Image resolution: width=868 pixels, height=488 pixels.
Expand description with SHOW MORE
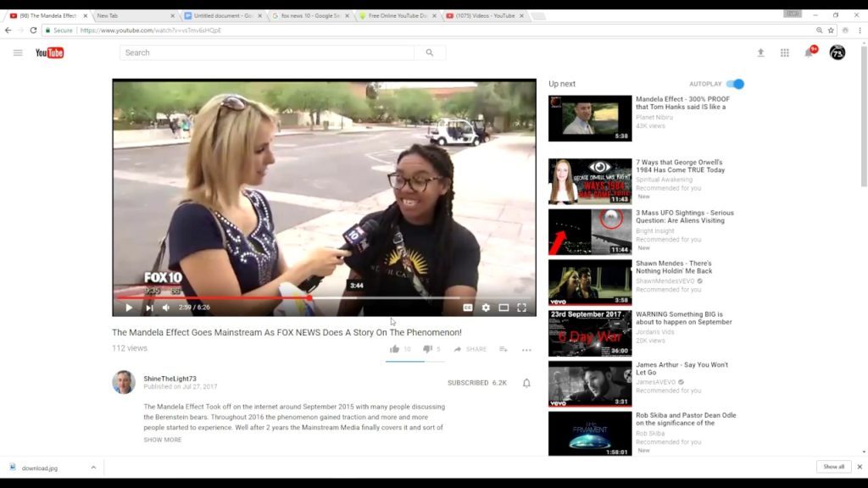click(x=162, y=440)
